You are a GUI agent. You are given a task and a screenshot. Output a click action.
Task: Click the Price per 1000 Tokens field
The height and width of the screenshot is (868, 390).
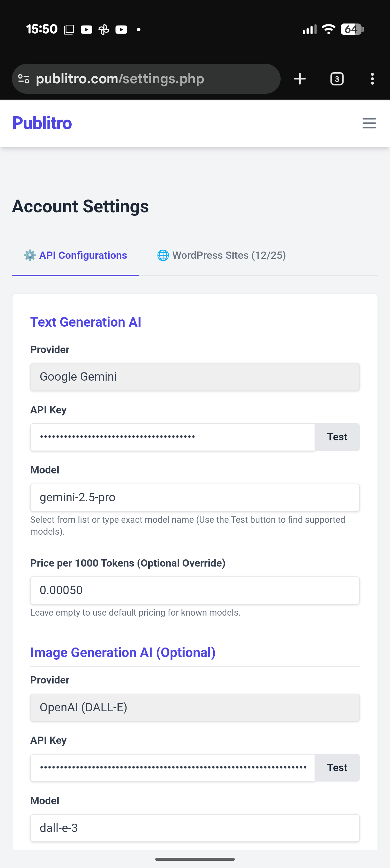tap(194, 590)
